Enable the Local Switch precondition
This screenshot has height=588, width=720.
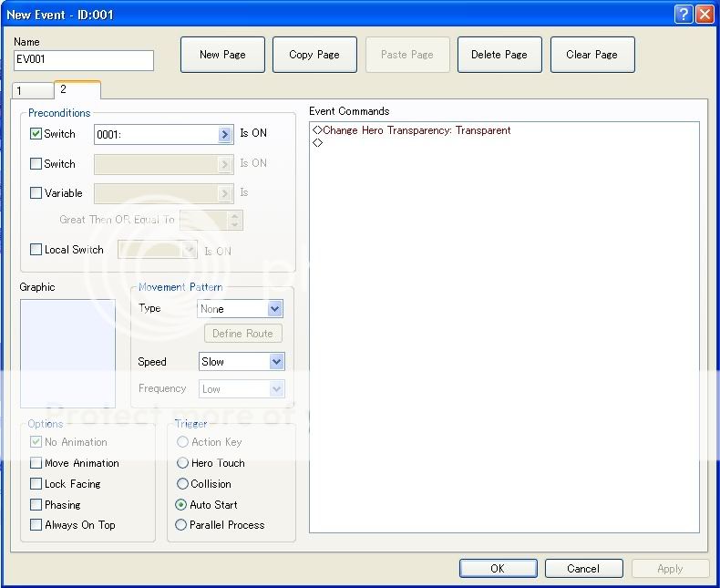(36, 250)
